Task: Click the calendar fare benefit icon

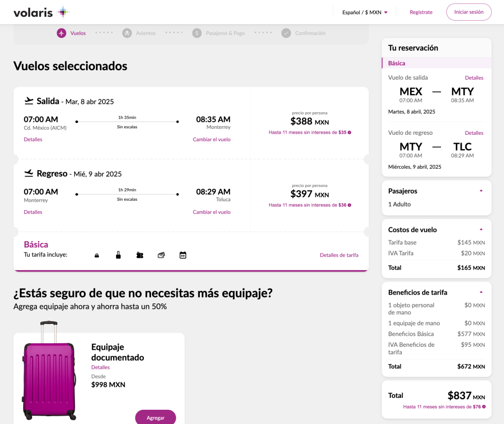Action: [x=183, y=255]
